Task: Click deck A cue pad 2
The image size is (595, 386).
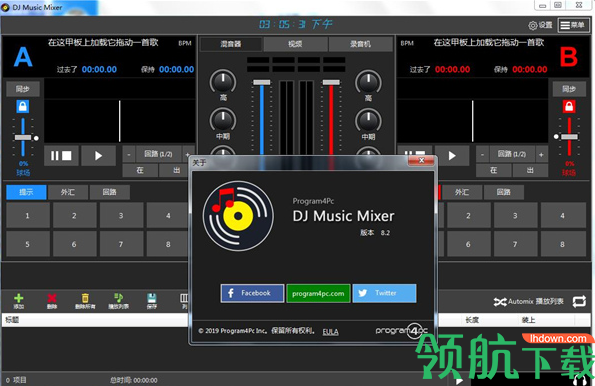Action: point(74,216)
